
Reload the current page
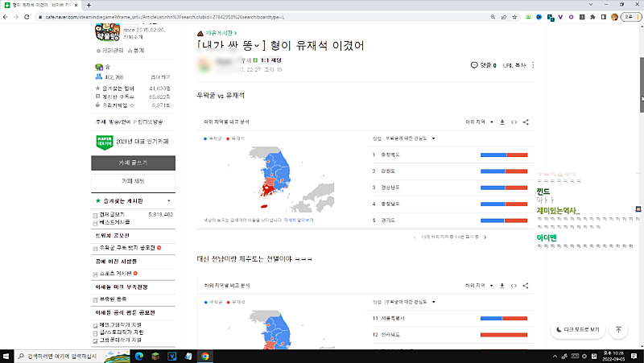tap(27, 17)
